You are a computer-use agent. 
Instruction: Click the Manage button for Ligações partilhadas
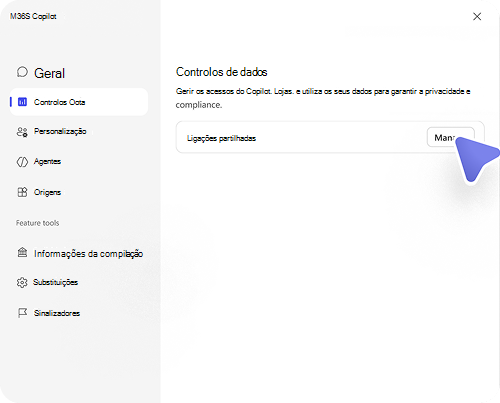pos(451,137)
